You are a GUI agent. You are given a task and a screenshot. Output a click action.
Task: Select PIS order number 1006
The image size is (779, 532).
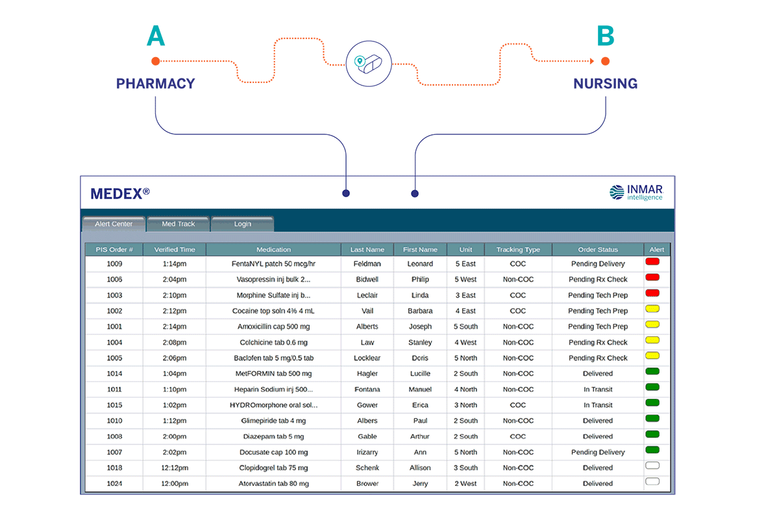pos(114,280)
